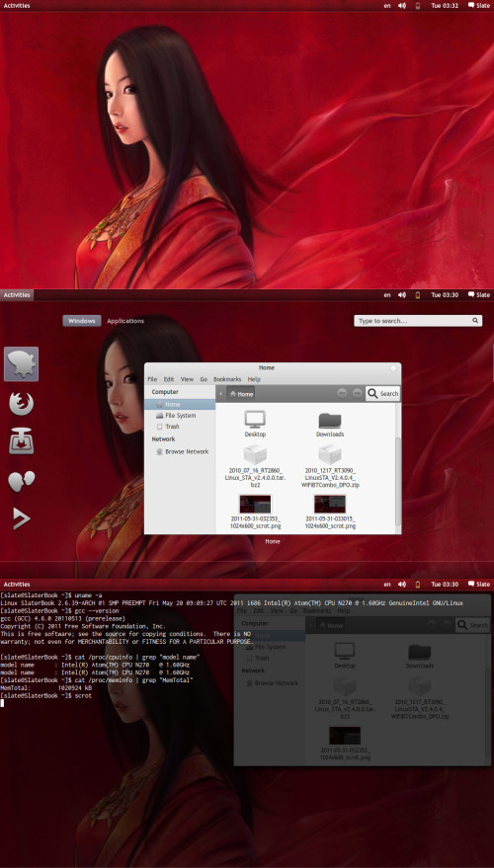The width and height of the screenshot is (494, 868).
Task: Click the dimmed Search button behind the terminal
Action: coord(472,625)
